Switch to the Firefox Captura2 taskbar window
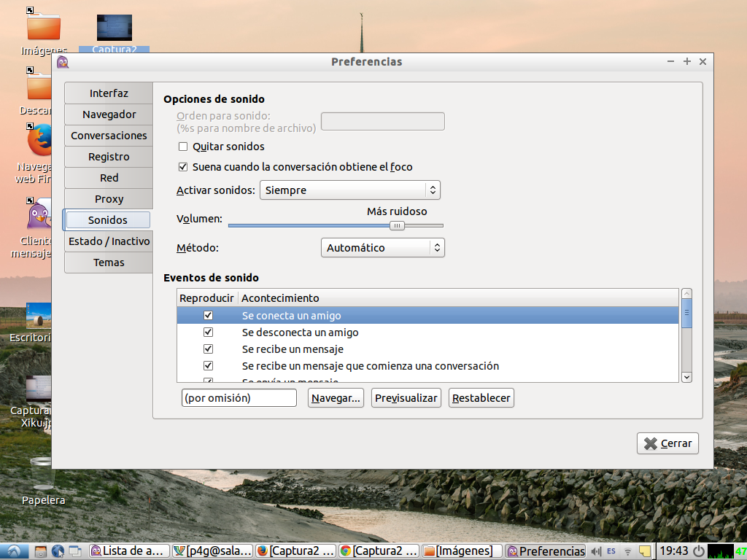747x560 pixels. point(295,551)
